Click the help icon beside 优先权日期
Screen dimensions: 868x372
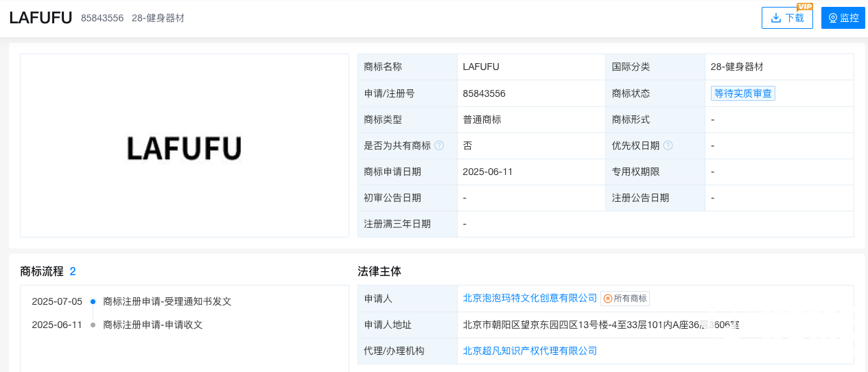coord(668,146)
